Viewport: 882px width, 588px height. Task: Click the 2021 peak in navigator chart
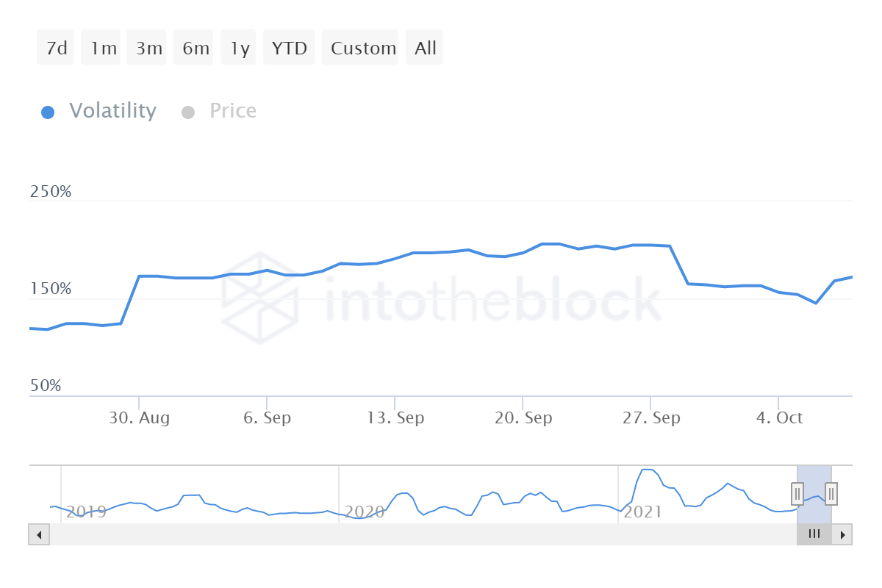pyautogui.click(x=647, y=470)
